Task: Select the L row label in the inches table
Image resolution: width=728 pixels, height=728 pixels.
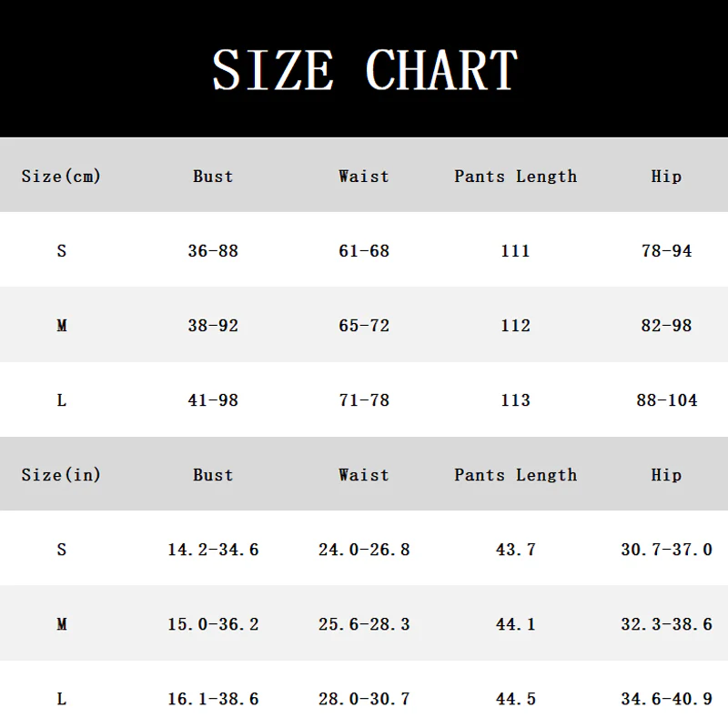Action: pyautogui.click(x=62, y=699)
